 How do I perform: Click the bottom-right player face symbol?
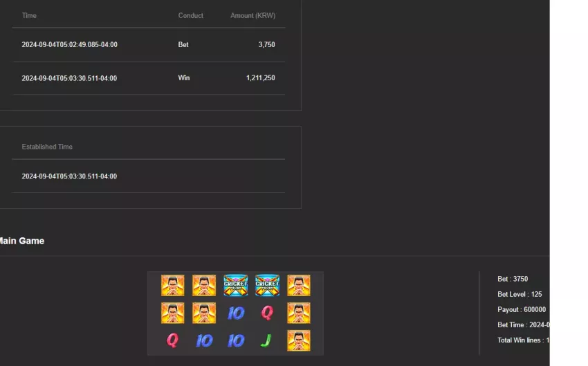[299, 340]
